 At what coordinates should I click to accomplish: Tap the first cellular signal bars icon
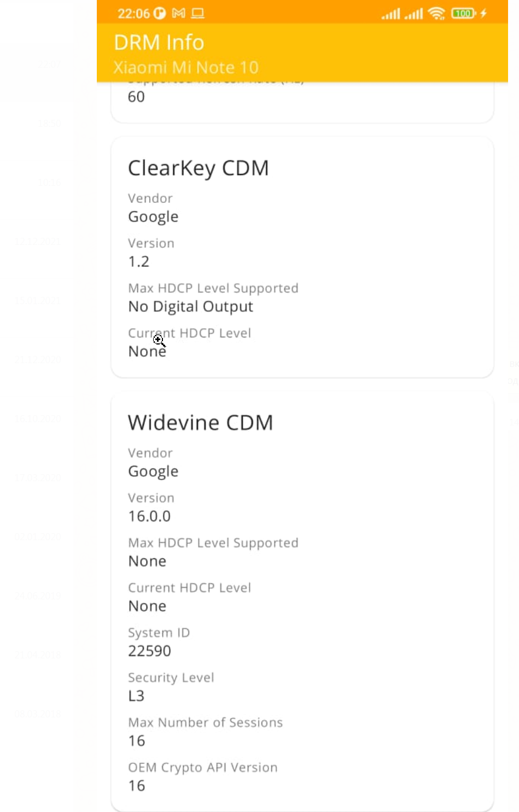pos(390,13)
